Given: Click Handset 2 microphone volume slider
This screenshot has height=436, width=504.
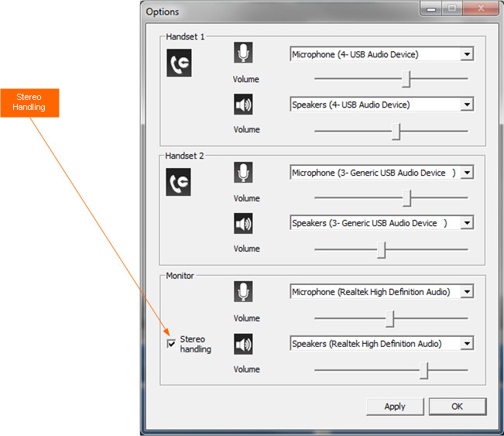Looking at the screenshot, I should (407, 197).
